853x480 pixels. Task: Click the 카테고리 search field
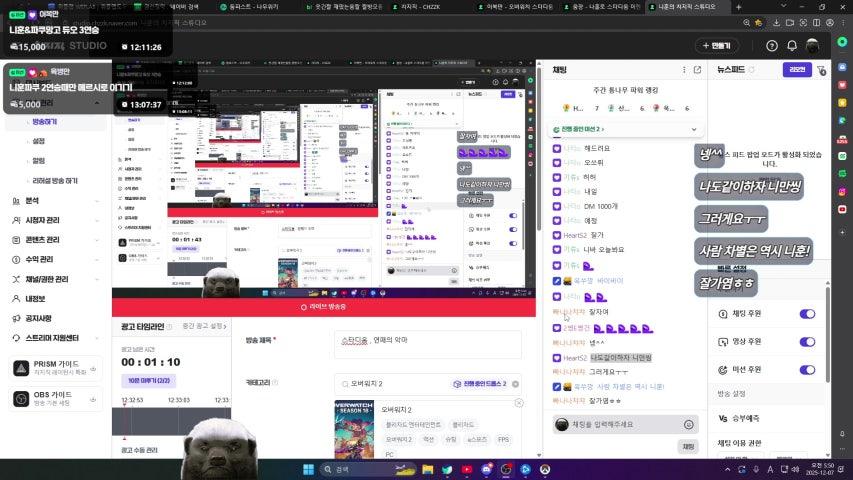(428, 384)
